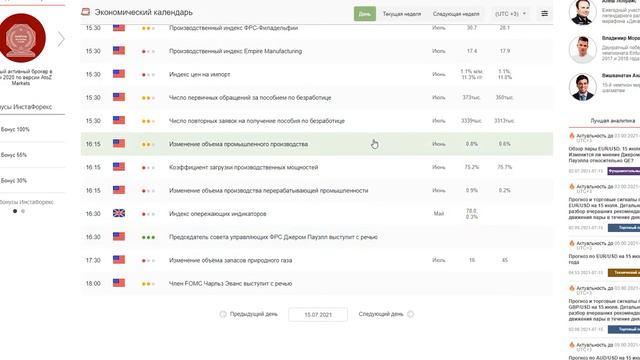Image resolution: width=640 pixels, height=360 pixels.
Task: Go to Следующий день
Action: (x=386, y=314)
